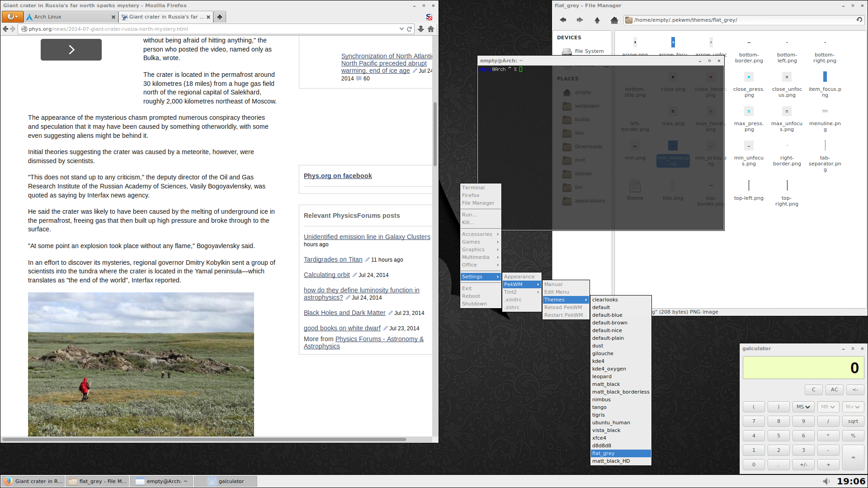Expand the Tint2 submenu

coord(522,292)
